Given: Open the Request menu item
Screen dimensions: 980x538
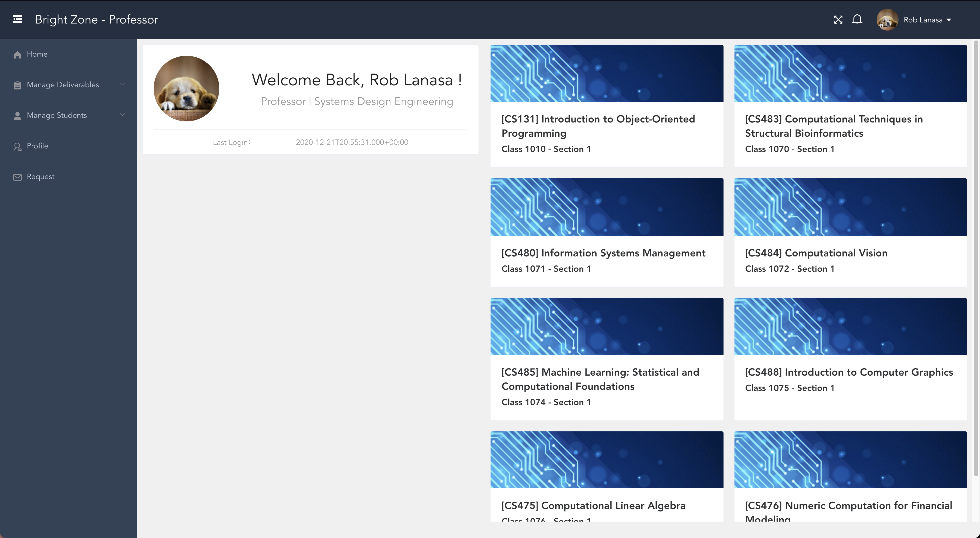Looking at the screenshot, I should tap(40, 177).
